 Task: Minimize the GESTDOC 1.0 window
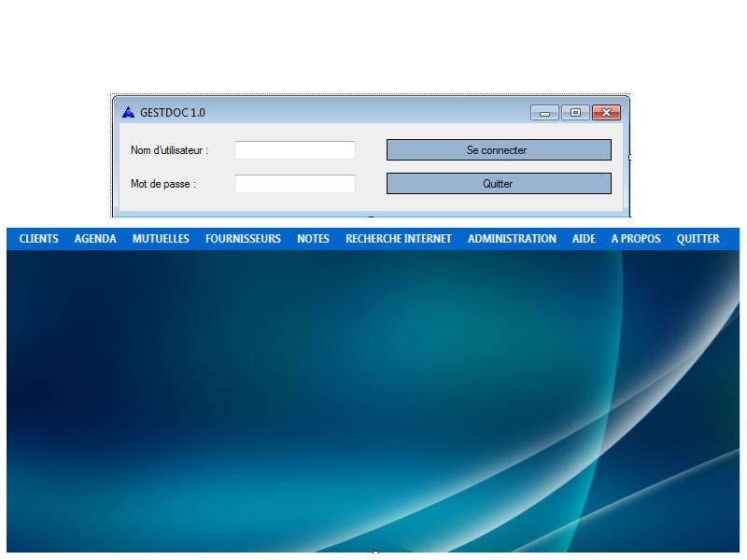[544, 113]
